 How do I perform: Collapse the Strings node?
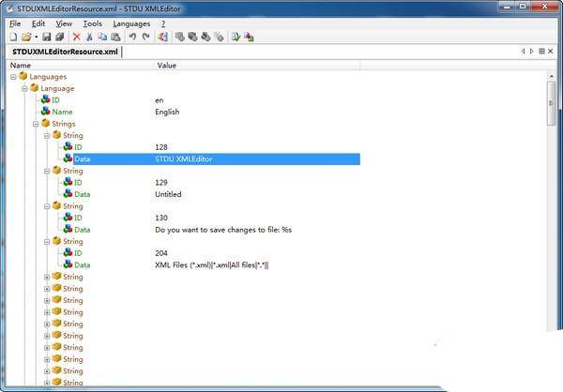pos(36,124)
